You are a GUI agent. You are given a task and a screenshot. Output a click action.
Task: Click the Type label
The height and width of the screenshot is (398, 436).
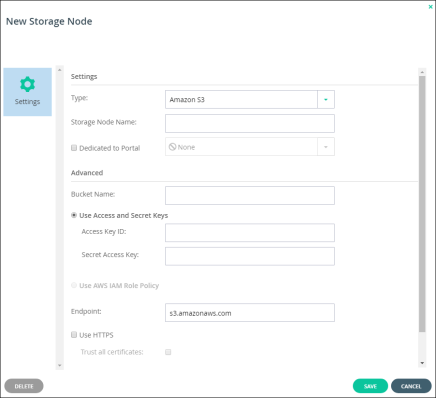pos(79,98)
